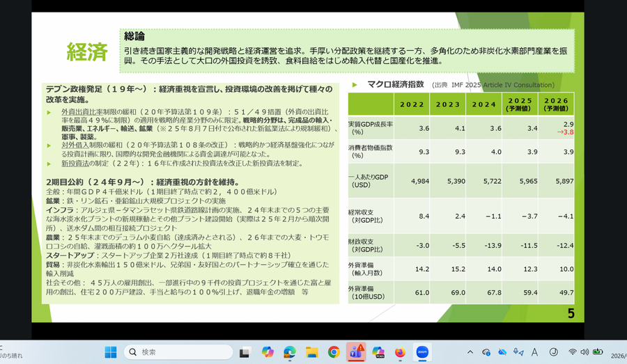The width and height of the screenshot is (627, 364).
Task: Click the マクロ経済指数 table heading
Action: pos(396,84)
